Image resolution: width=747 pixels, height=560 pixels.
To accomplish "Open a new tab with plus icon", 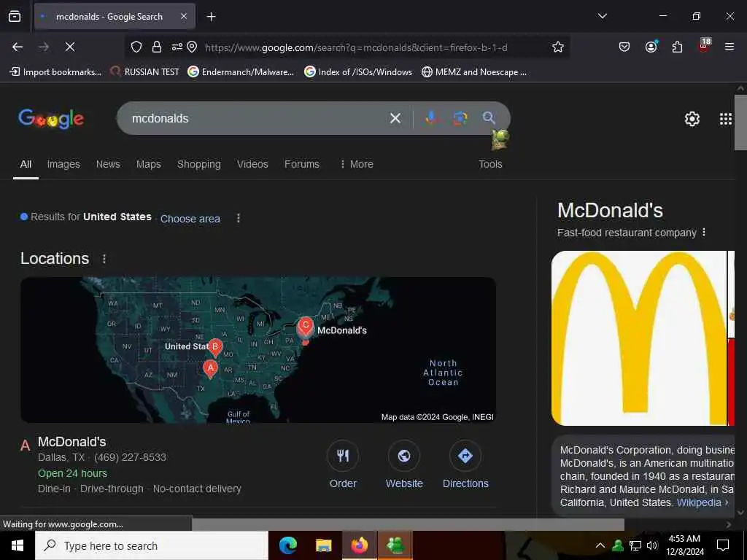I will 211,17.
